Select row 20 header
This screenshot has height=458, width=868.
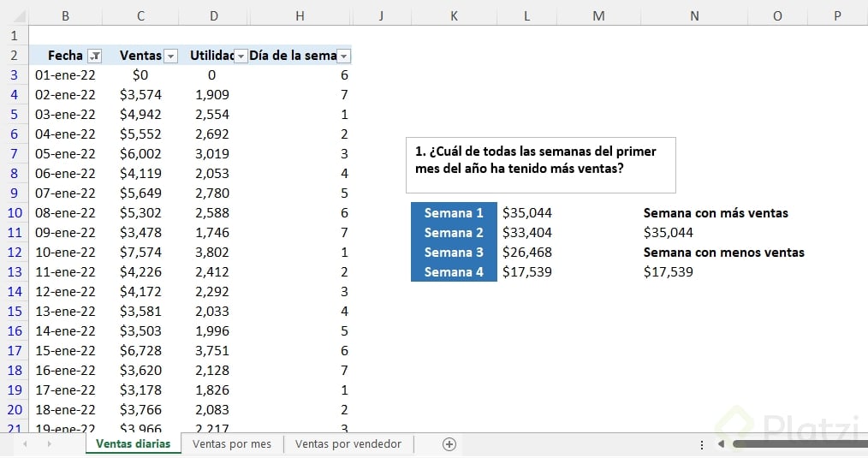point(15,410)
